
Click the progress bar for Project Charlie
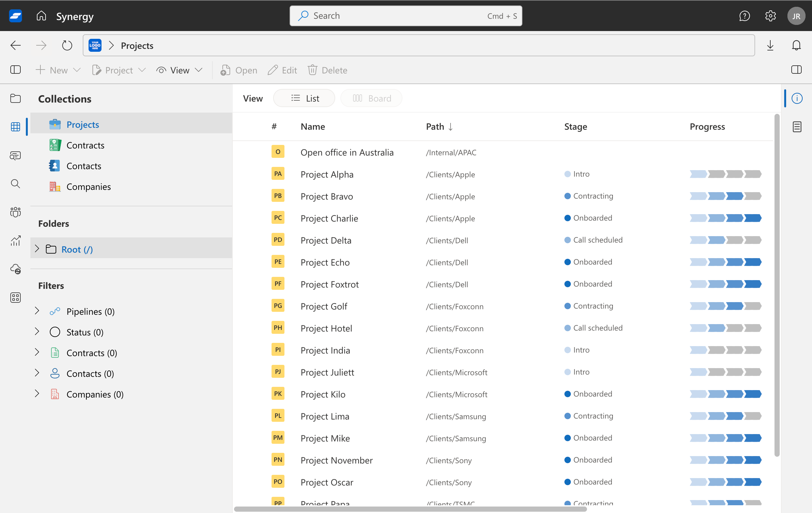(x=725, y=218)
